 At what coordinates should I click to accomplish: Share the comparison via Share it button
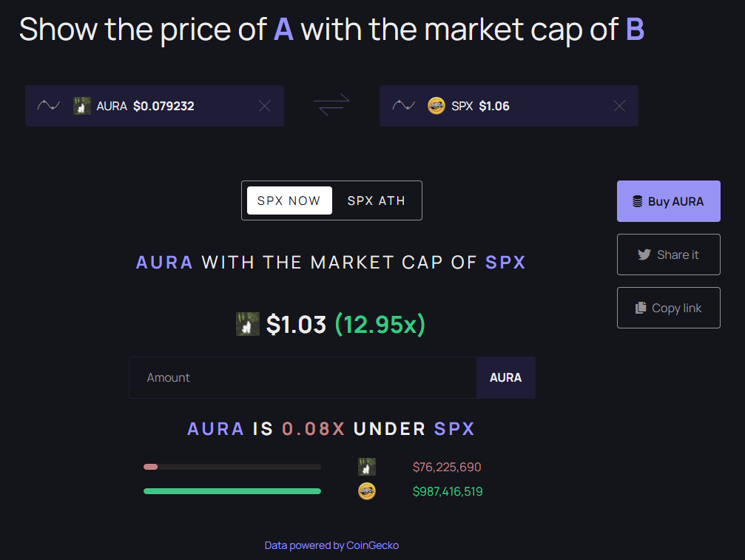click(668, 254)
